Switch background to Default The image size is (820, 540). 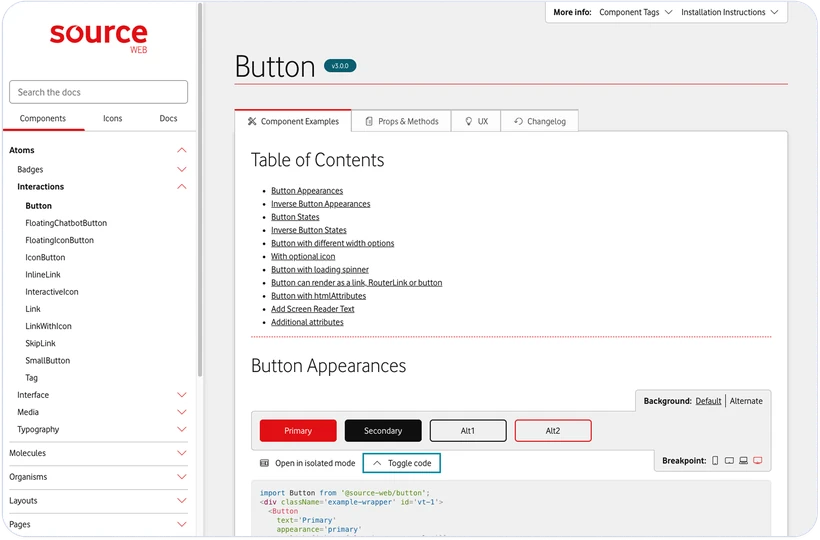coord(708,401)
